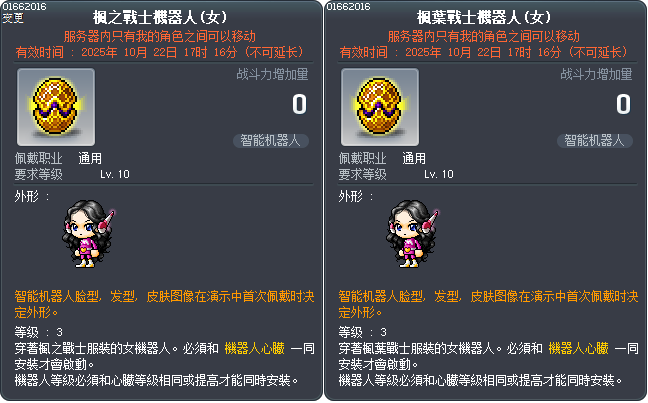Click the 有效时间 expiry line in left panel
Screen dimensions: 648x403
[x=160, y=52]
